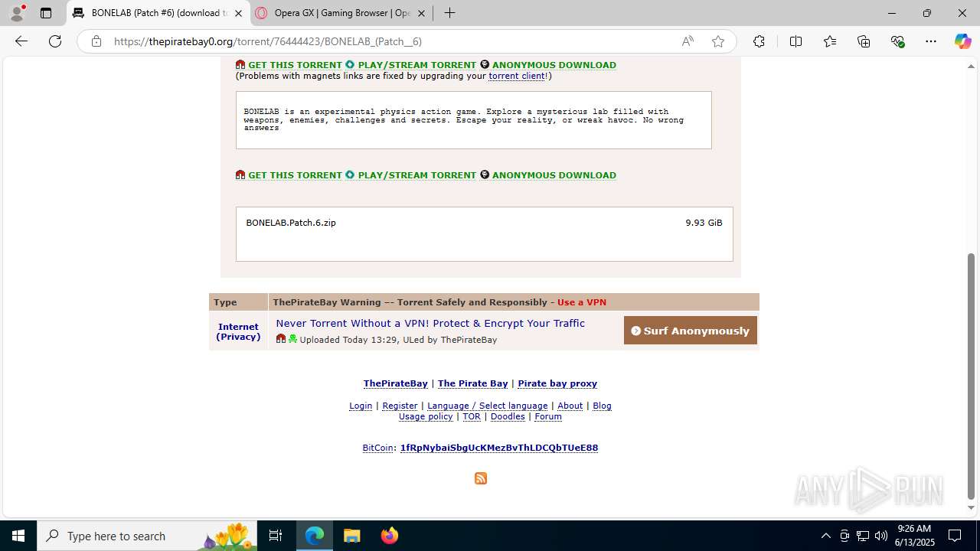Click the green VIP skull icon
The image size is (980, 551).
(x=292, y=339)
